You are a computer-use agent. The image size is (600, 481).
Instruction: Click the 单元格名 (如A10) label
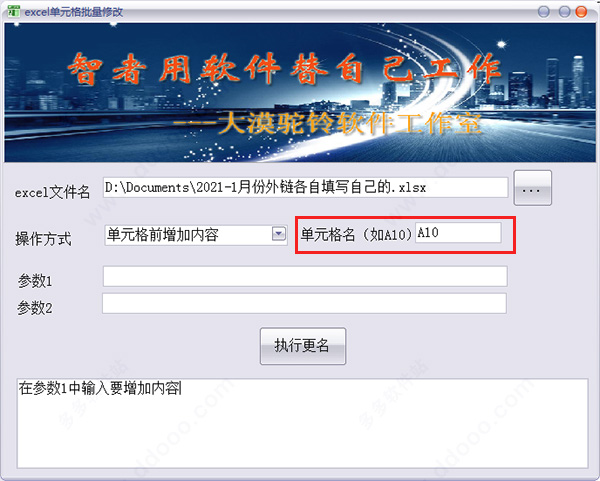(357, 234)
